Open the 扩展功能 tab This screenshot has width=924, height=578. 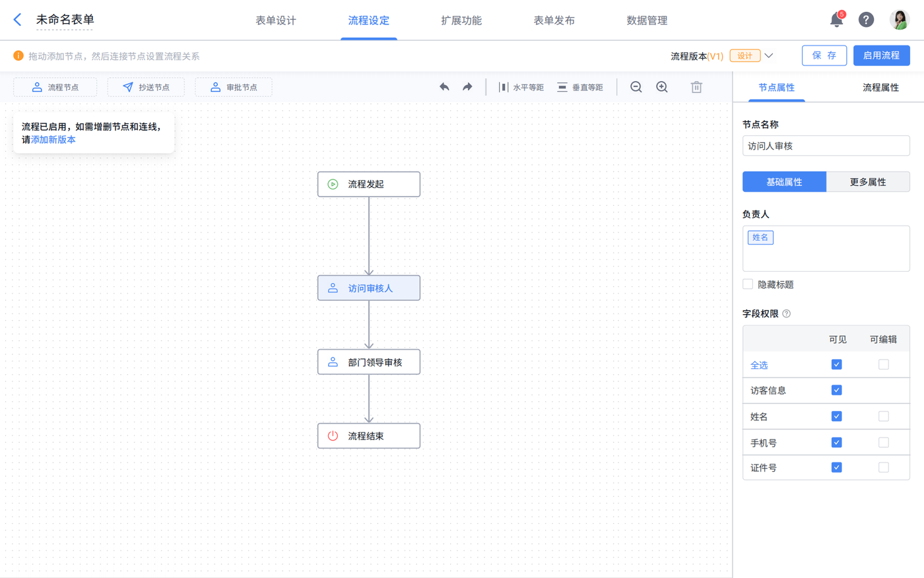[461, 20]
